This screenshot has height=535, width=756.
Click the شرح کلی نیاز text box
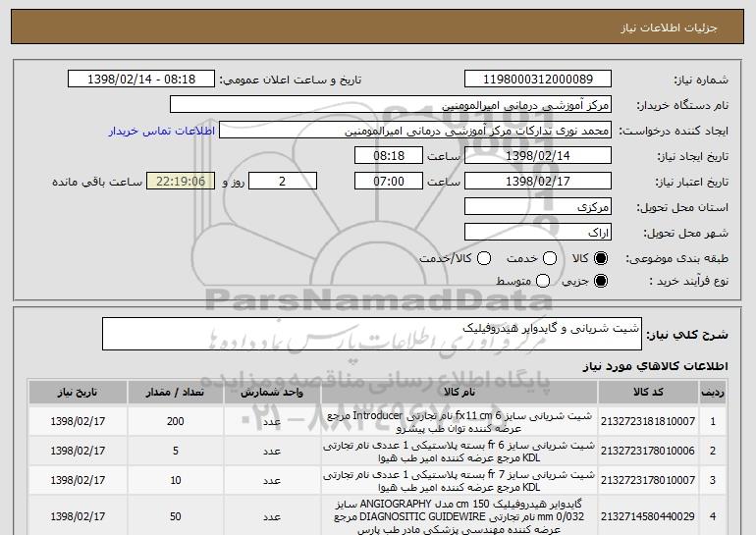(372, 334)
